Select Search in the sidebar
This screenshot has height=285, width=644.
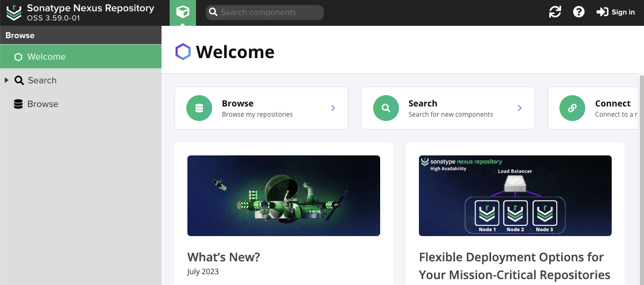pyautogui.click(x=81, y=80)
